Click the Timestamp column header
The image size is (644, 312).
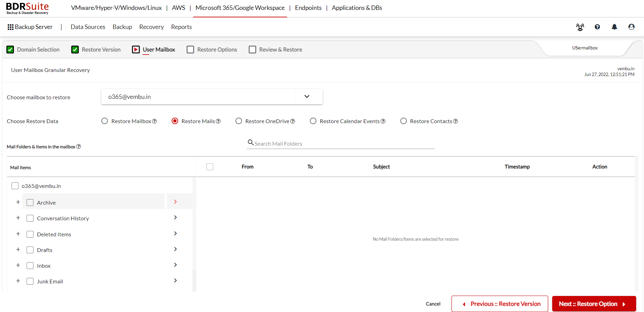tap(517, 167)
